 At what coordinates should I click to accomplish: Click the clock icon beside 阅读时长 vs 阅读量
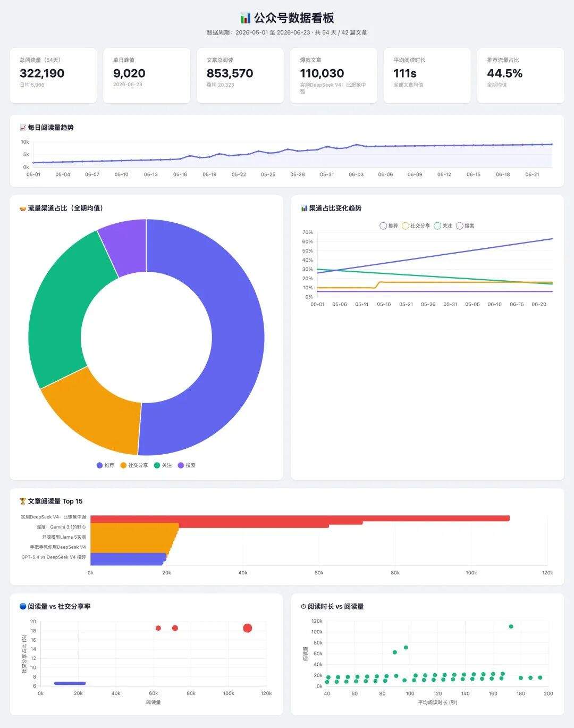[x=303, y=606]
